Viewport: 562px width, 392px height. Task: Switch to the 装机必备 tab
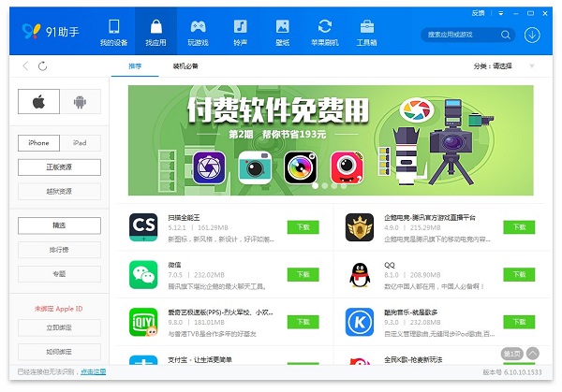pos(185,66)
